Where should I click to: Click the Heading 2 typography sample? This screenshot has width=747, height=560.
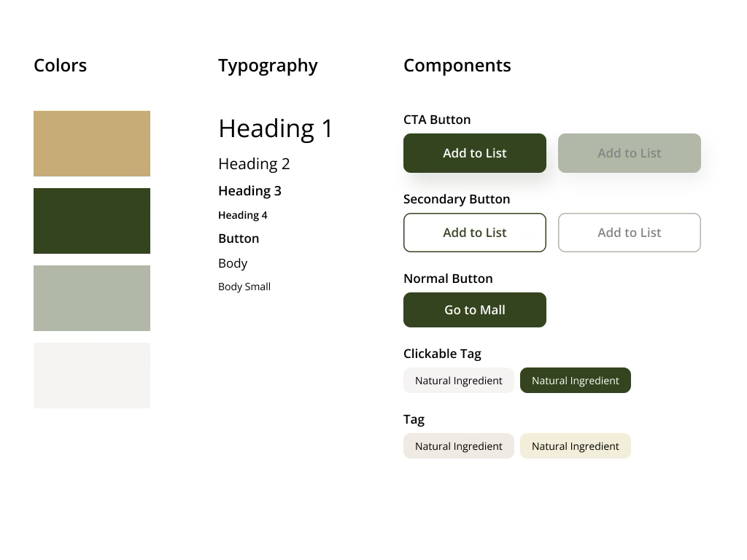pyautogui.click(x=254, y=164)
